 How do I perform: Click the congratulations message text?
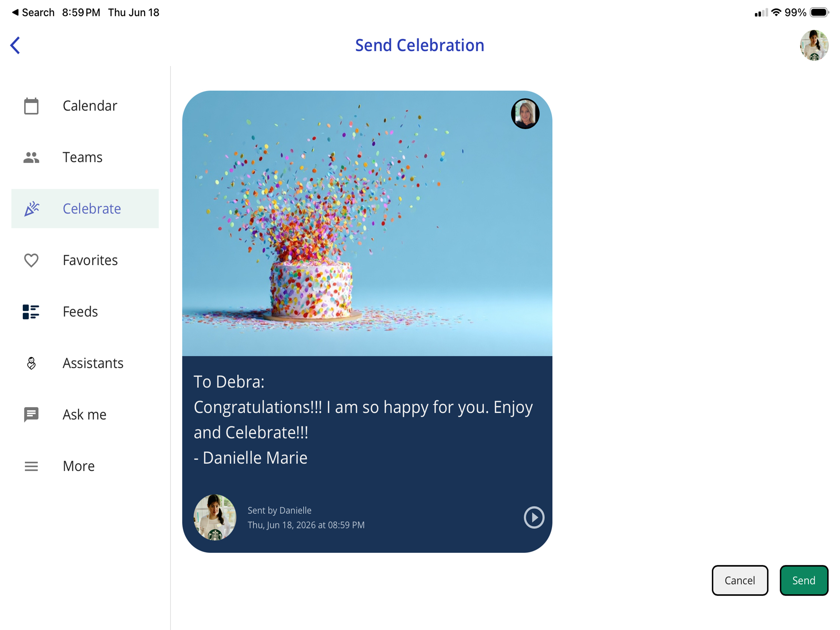pos(363,420)
